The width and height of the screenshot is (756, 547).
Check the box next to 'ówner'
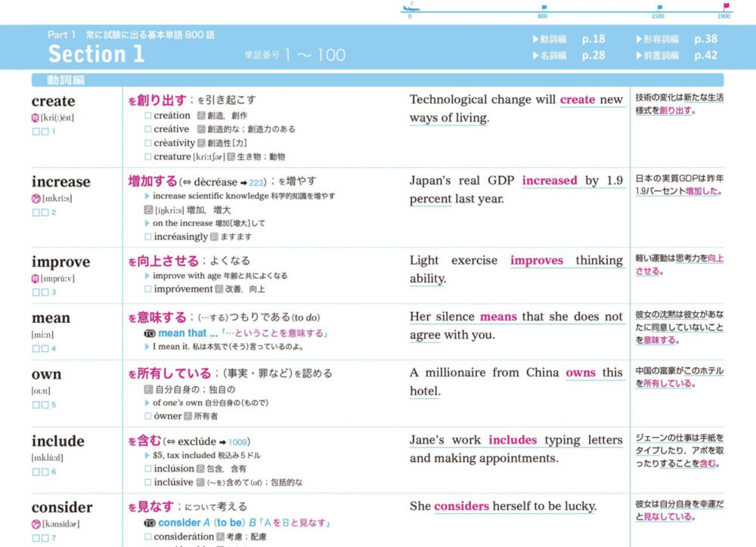click(x=148, y=416)
